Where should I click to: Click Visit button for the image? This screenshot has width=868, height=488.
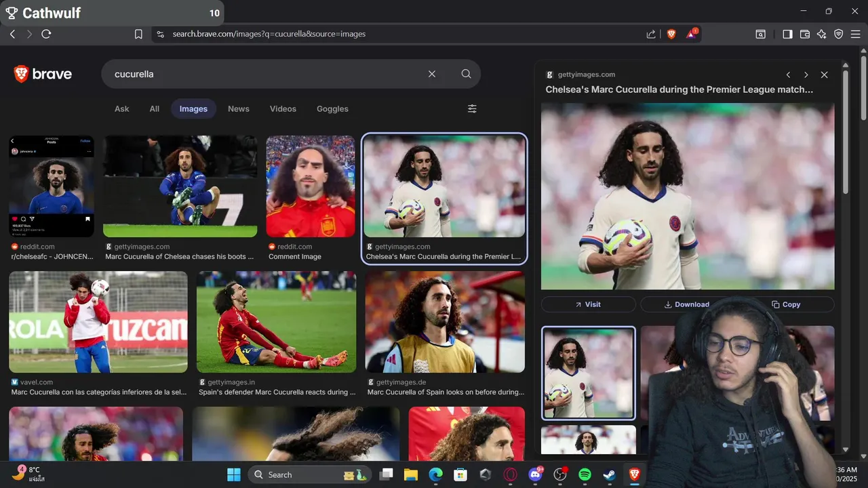pyautogui.click(x=588, y=304)
